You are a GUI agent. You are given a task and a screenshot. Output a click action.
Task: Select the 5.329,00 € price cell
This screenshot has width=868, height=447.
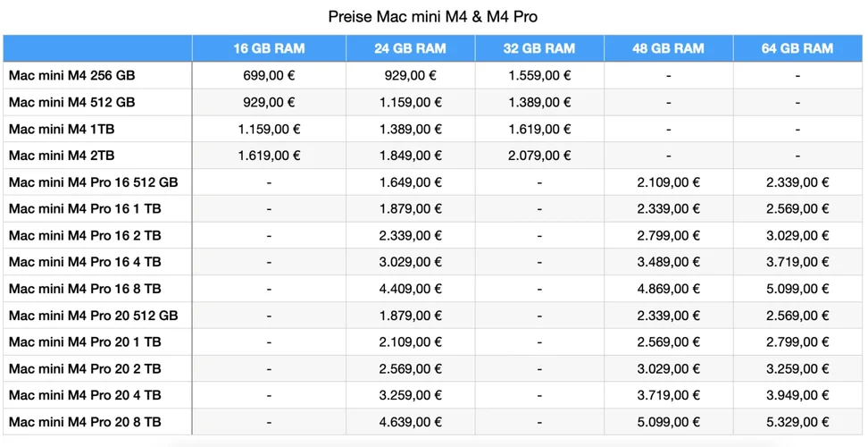tap(797, 422)
